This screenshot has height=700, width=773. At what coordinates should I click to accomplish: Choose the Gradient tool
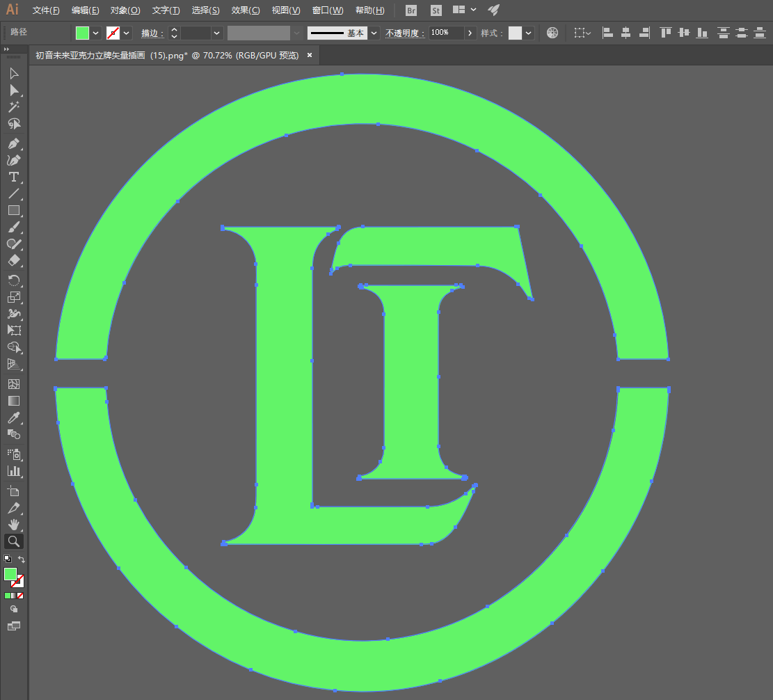[x=14, y=401]
